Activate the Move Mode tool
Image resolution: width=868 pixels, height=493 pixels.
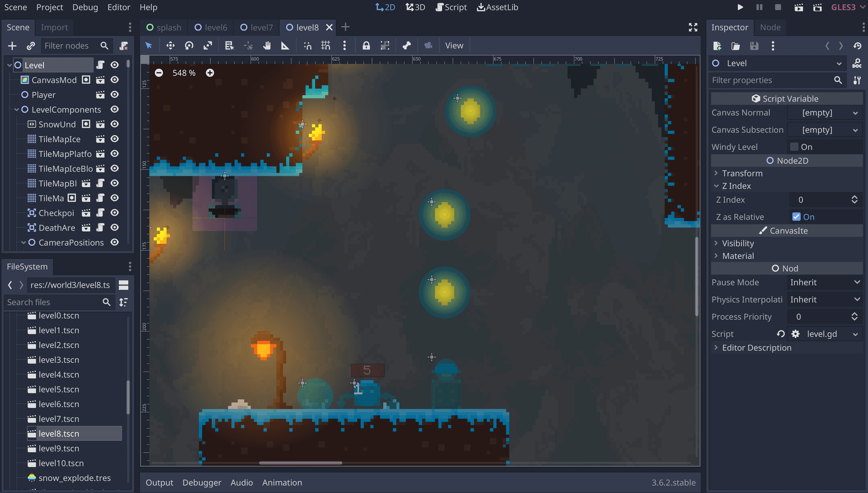(x=170, y=46)
